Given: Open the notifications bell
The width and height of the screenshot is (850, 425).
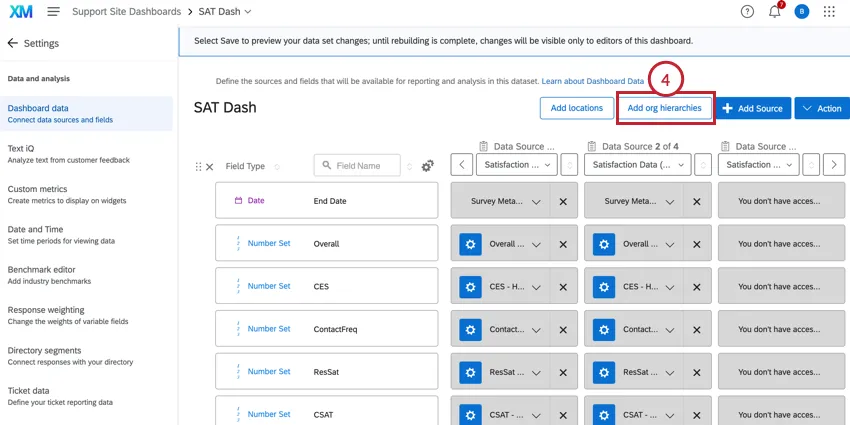Looking at the screenshot, I should tap(774, 12).
